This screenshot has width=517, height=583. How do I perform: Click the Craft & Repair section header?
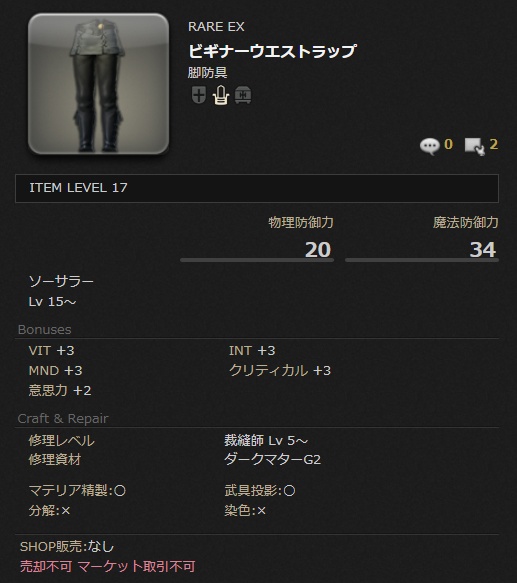[x=63, y=419]
